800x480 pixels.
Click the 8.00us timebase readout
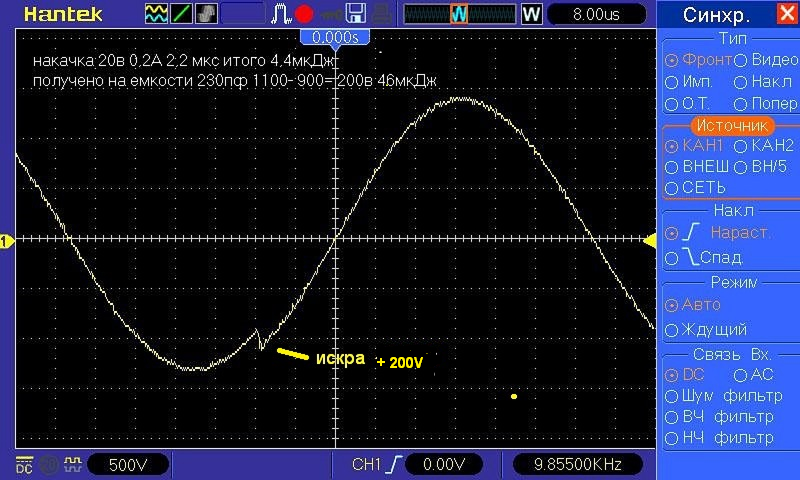click(596, 14)
